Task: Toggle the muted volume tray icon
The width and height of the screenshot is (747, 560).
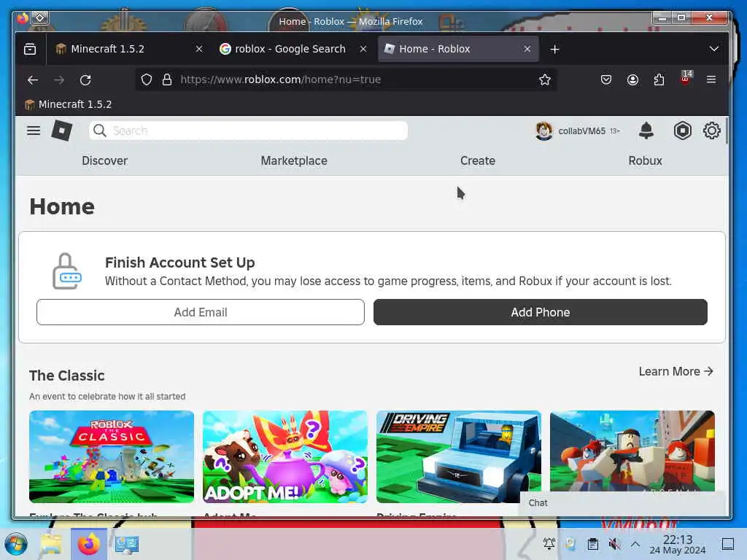Action: coord(614,544)
